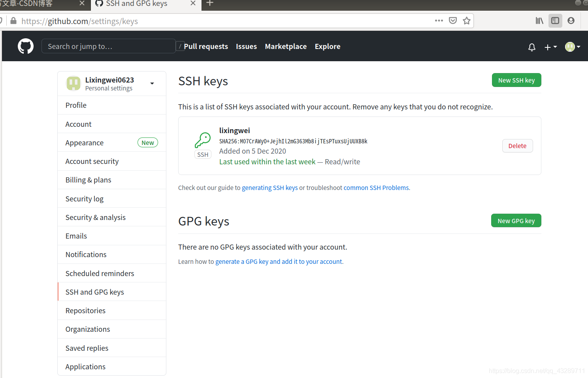Add a New SSH key
Screen dimensions: 588x378
coord(516,80)
